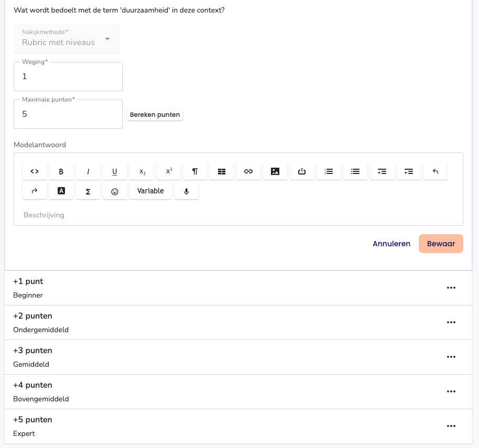The height and width of the screenshot is (448, 479).
Task: Insert a table with the table icon
Action: pos(222,171)
